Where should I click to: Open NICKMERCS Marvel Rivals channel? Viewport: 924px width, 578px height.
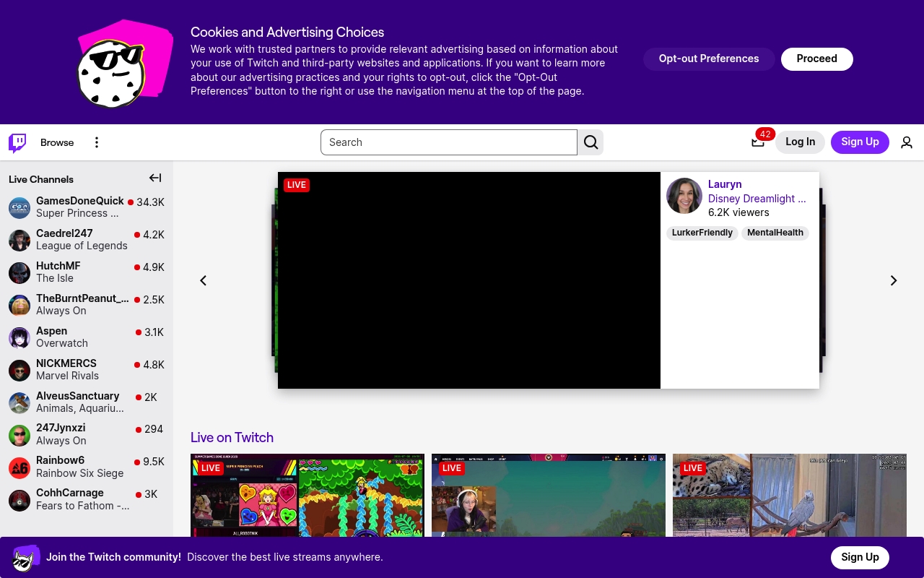pyautogui.click(x=87, y=371)
